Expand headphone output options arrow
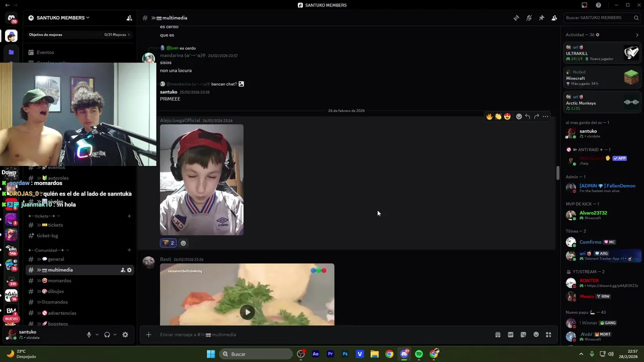Viewport: 644px width, 362px height. point(115,335)
